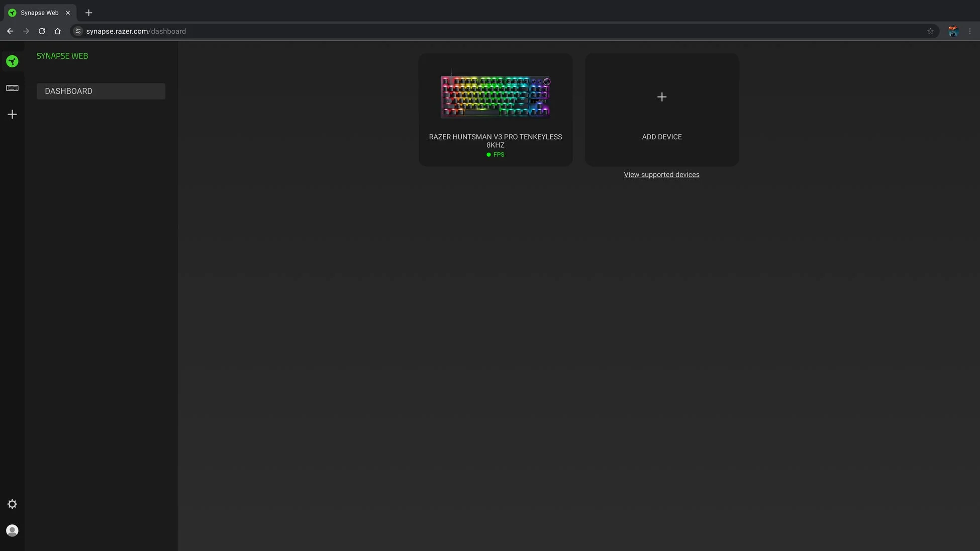Image resolution: width=980 pixels, height=551 pixels.
Task: Open a new browser tab with plus button
Action: [x=88, y=13]
